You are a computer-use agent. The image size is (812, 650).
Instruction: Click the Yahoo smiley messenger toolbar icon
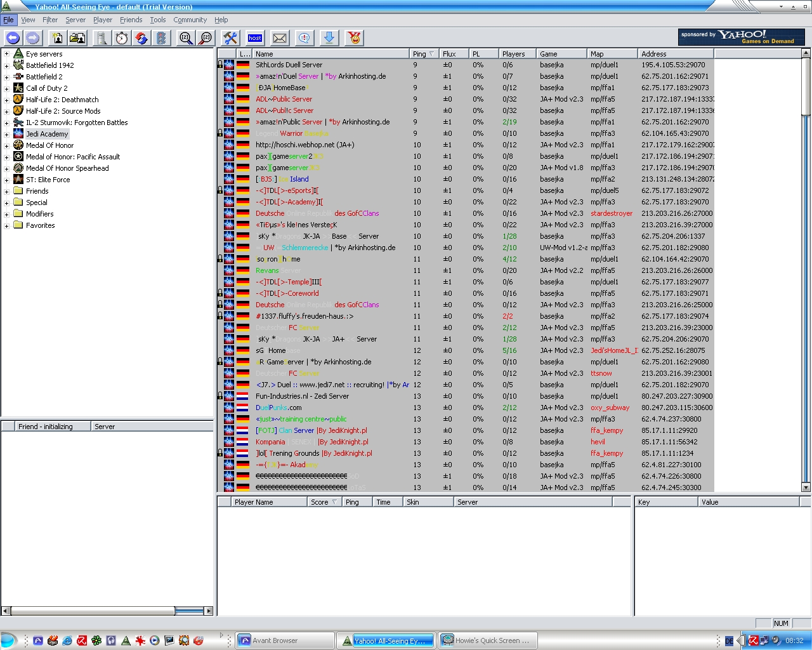(x=355, y=38)
